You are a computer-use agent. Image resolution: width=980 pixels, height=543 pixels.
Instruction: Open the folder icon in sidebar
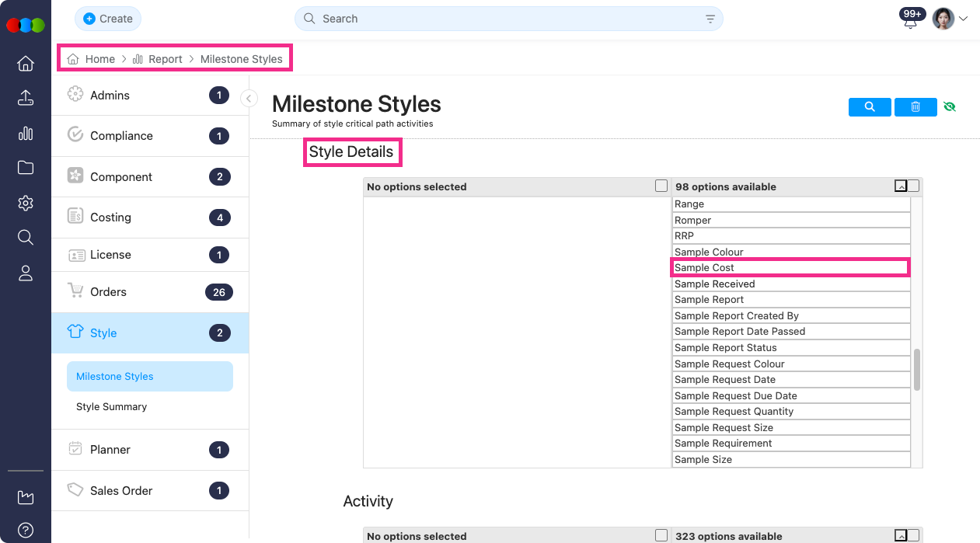[x=25, y=168]
